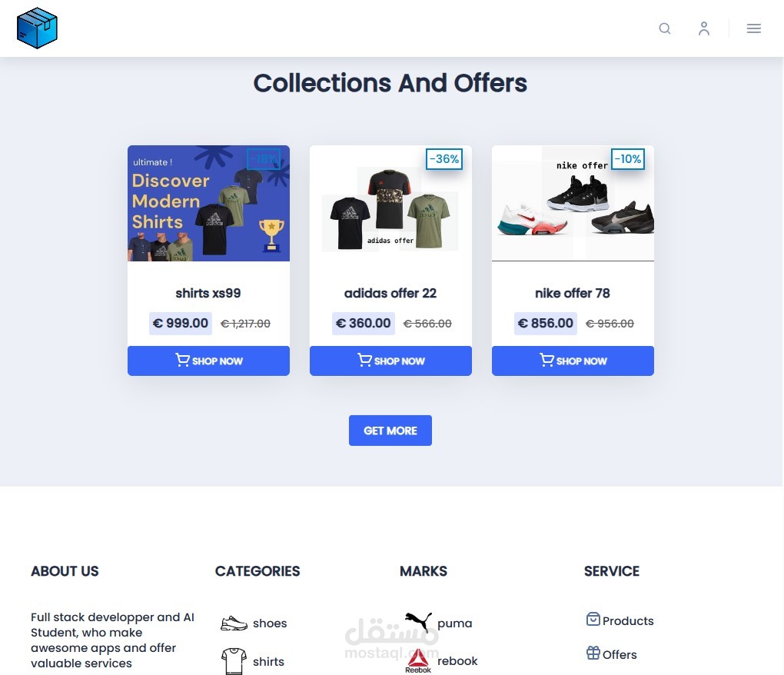Screen dimensions: 784x675
Task: Open the adidas offer product image
Action: [390, 203]
